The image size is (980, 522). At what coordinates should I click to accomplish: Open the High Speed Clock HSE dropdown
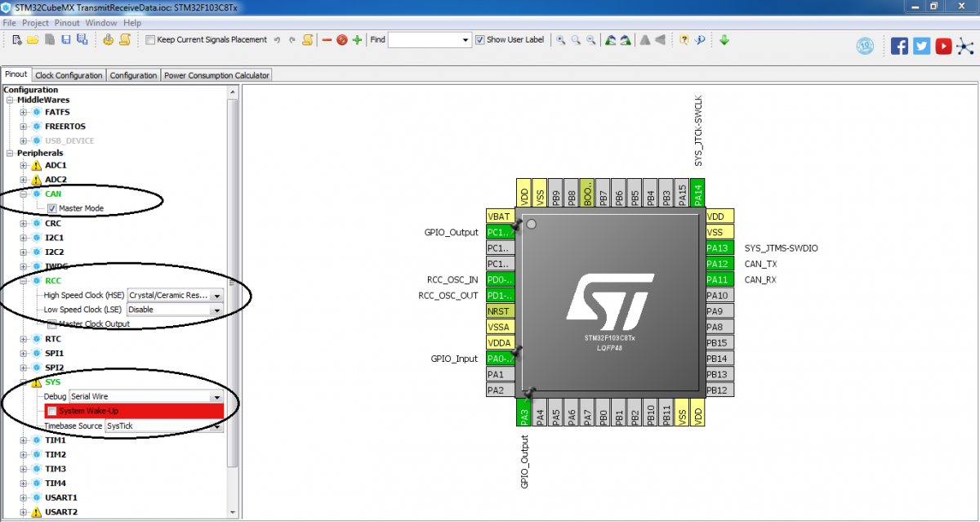[x=216, y=296]
